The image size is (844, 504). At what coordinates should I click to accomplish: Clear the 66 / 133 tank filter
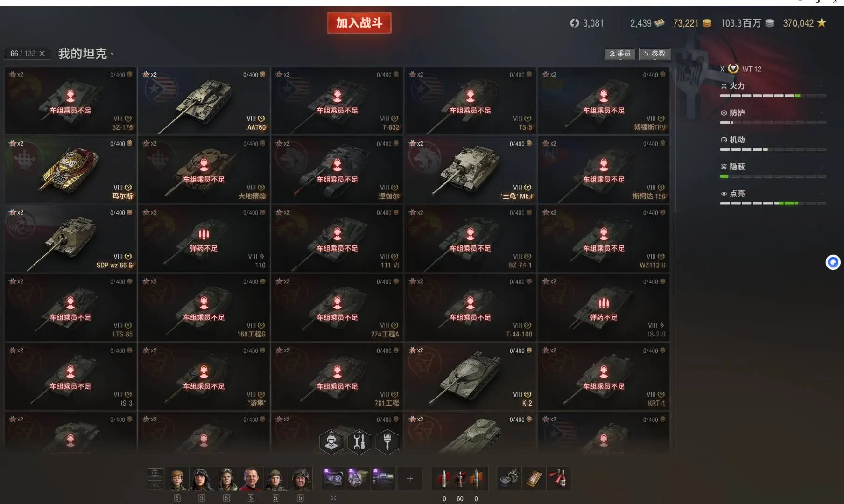click(42, 54)
